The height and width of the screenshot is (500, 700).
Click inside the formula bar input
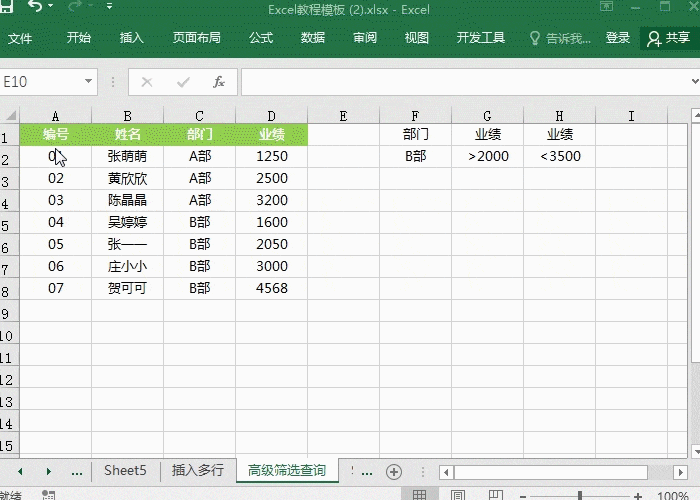pyautogui.click(x=460, y=82)
